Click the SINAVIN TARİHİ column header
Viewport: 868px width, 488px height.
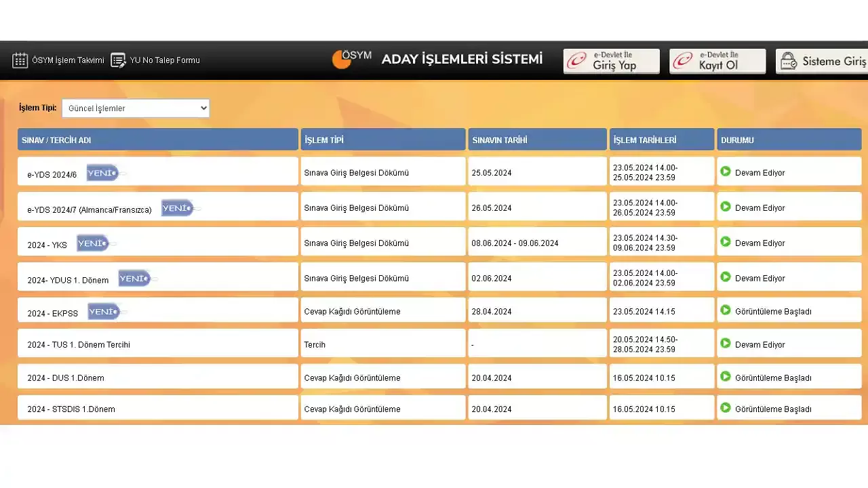[x=537, y=140]
